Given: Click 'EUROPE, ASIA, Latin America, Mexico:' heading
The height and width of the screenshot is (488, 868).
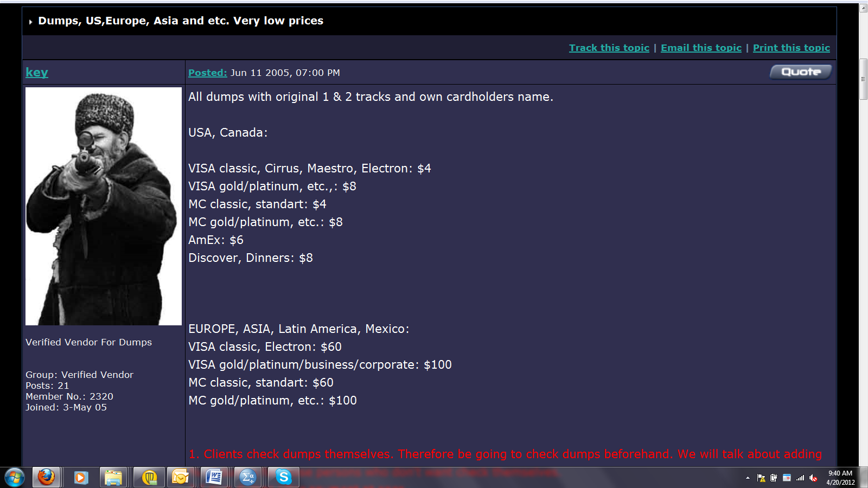Looking at the screenshot, I should point(299,329).
